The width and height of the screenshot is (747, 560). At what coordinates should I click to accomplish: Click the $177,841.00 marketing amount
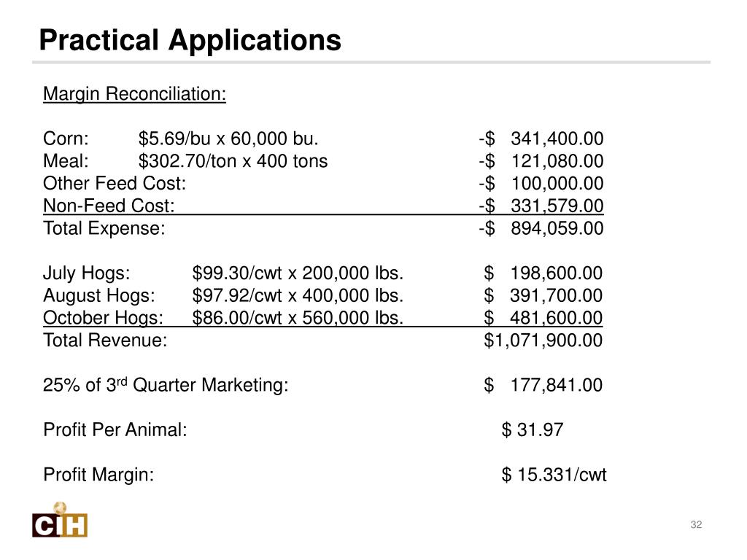(543, 385)
